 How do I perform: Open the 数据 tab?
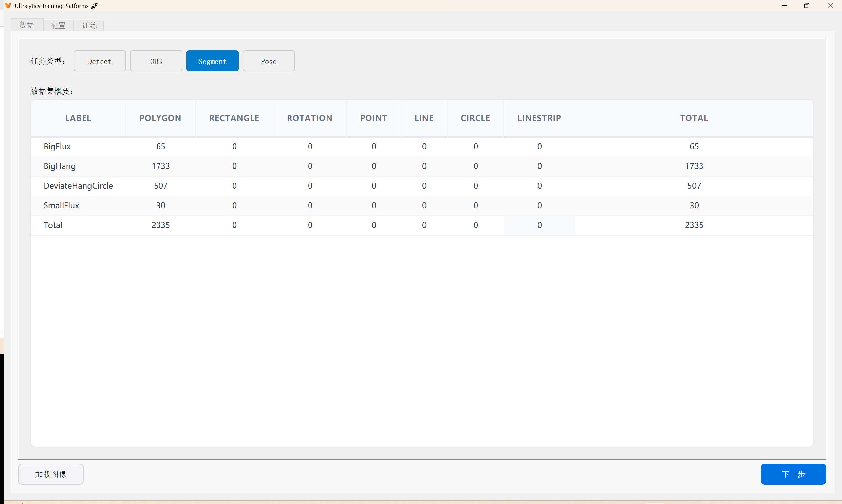pyautogui.click(x=27, y=25)
